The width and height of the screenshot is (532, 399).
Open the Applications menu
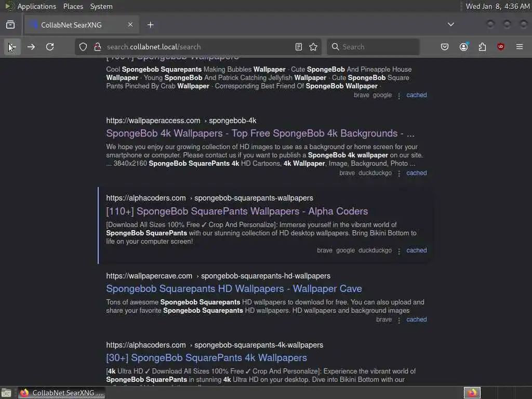37,6
